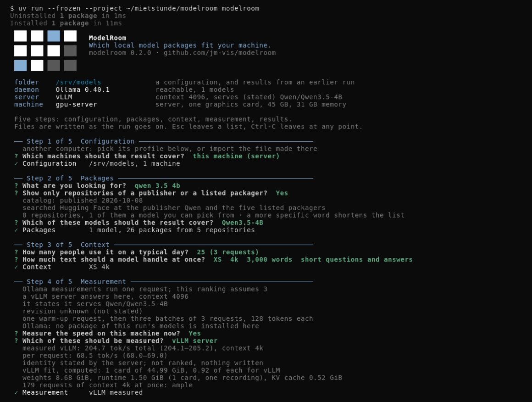Click the /srv/models folder path
532x402 pixels.
coord(78,82)
